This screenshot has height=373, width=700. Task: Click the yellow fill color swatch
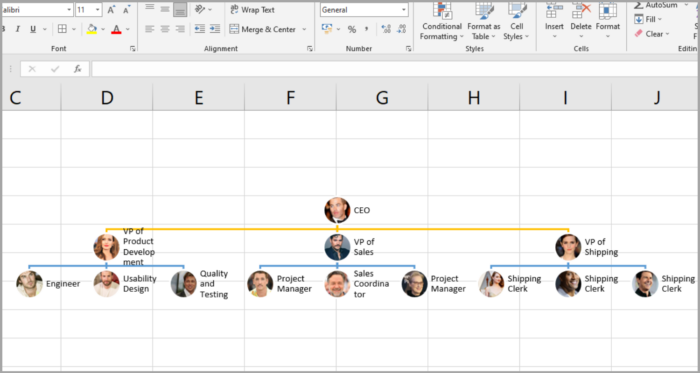pyautogui.click(x=92, y=29)
